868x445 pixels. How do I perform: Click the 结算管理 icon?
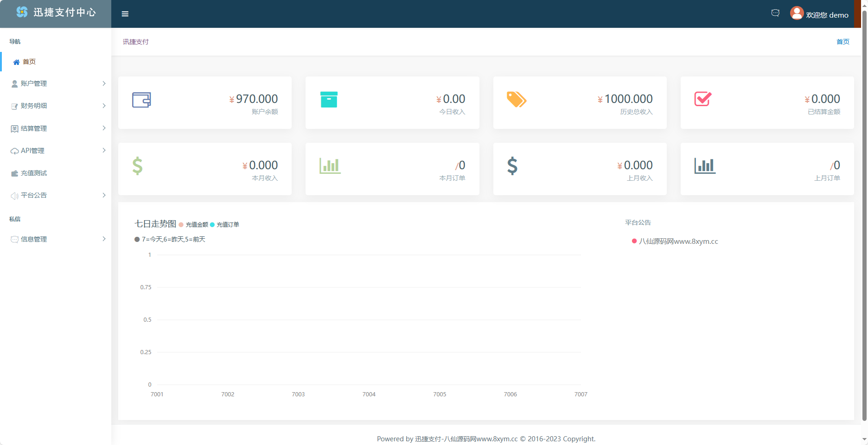coord(14,128)
